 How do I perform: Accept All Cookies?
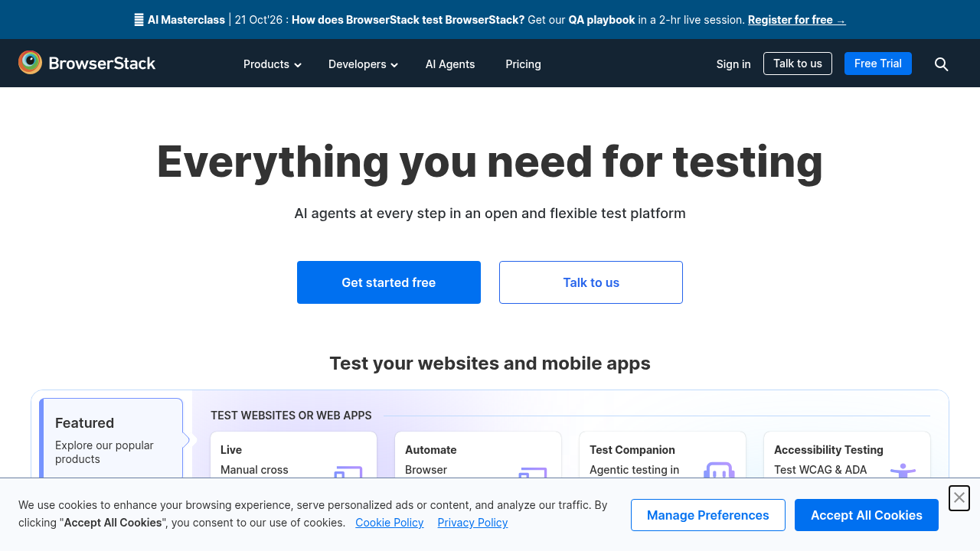click(x=867, y=515)
